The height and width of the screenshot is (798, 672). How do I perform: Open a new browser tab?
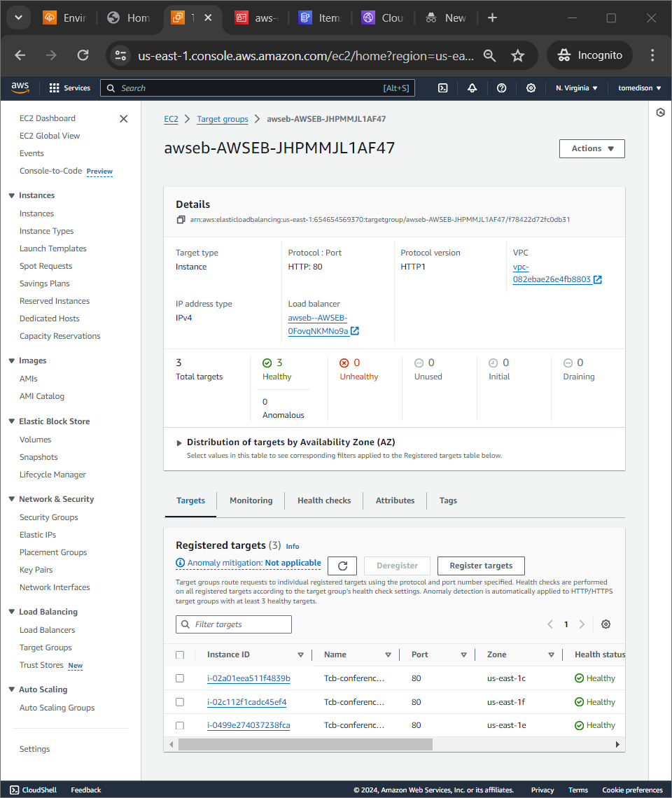[492, 17]
